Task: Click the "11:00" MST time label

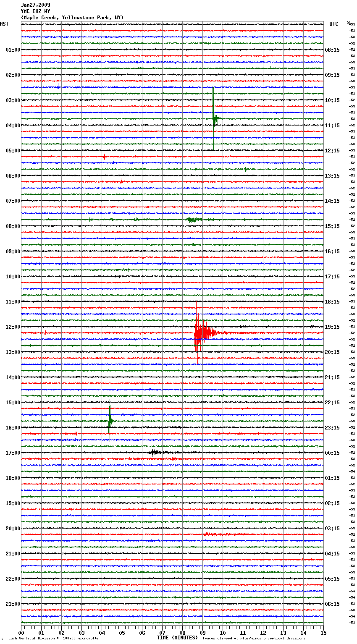Action: [x=13, y=302]
